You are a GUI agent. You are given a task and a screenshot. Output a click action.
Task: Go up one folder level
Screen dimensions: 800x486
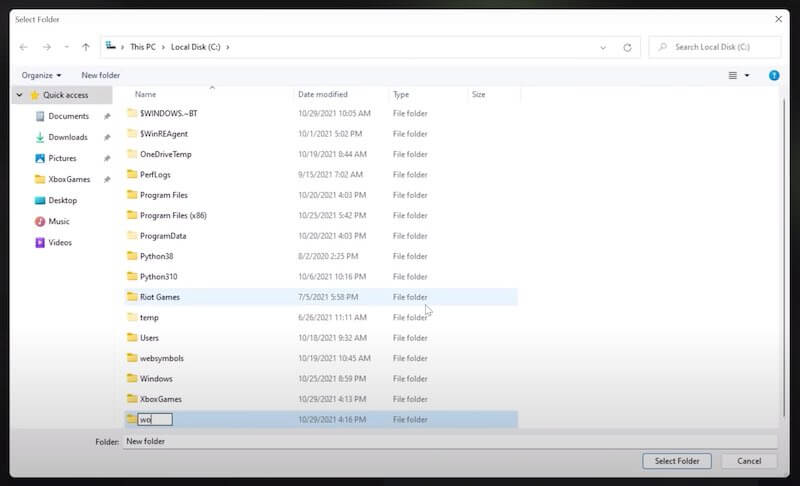coord(85,47)
